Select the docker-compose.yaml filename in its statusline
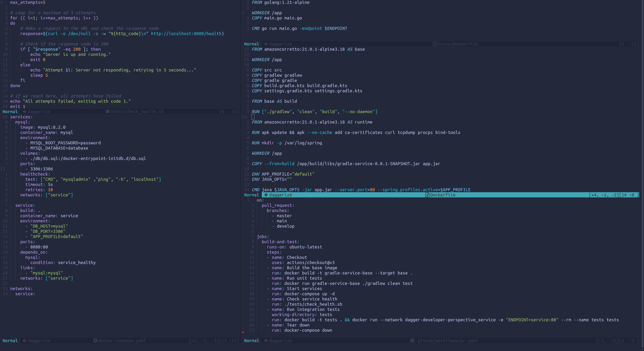The image size is (644, 351). coord(122,340)
